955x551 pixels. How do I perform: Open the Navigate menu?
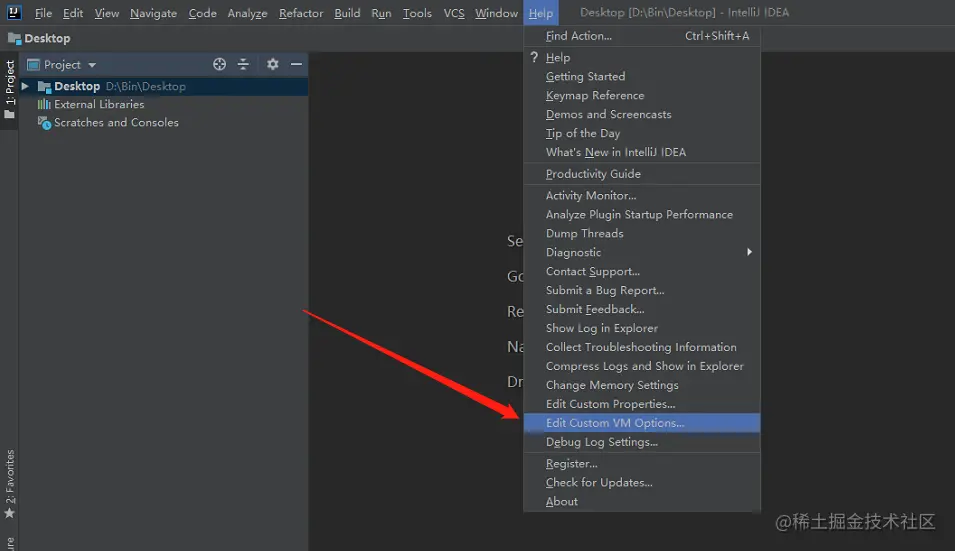[x=153, y=13]
